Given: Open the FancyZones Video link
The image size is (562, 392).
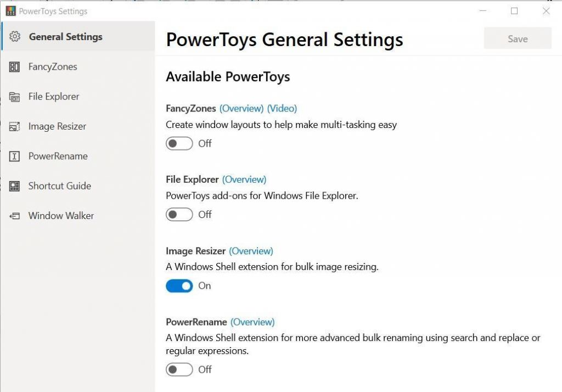Looking at the screenshot, I should pyautogui.click(x=283, y=108).
